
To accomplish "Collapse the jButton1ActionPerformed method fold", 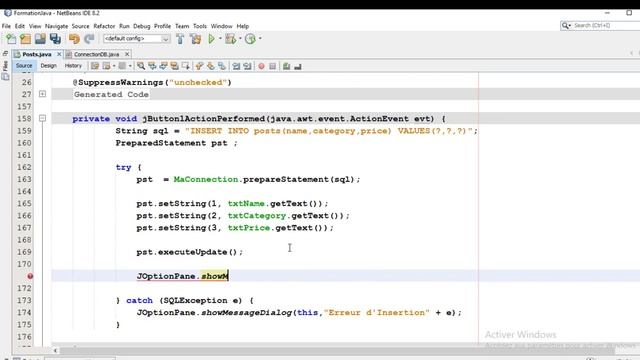I will point(42,118).
